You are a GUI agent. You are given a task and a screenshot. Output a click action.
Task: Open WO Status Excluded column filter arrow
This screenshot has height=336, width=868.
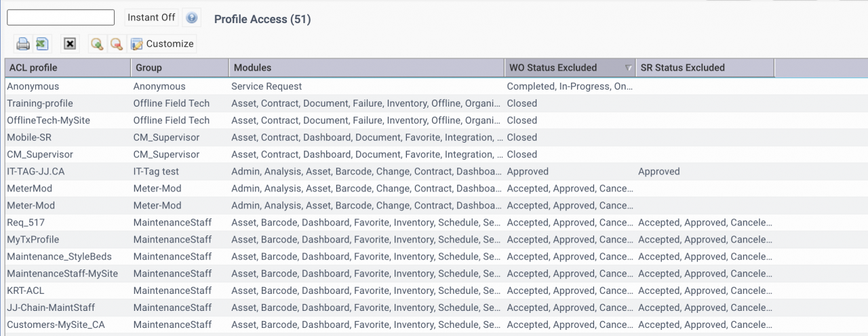pos(628,68)
